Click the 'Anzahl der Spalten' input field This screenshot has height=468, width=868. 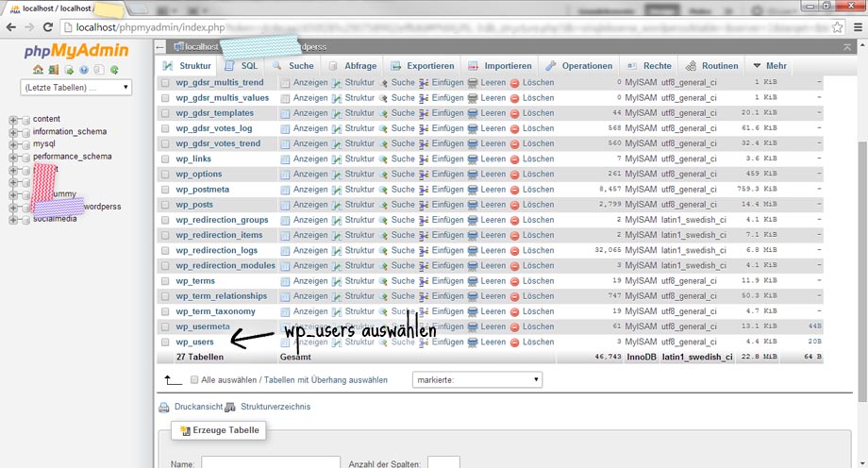(443, 463)
